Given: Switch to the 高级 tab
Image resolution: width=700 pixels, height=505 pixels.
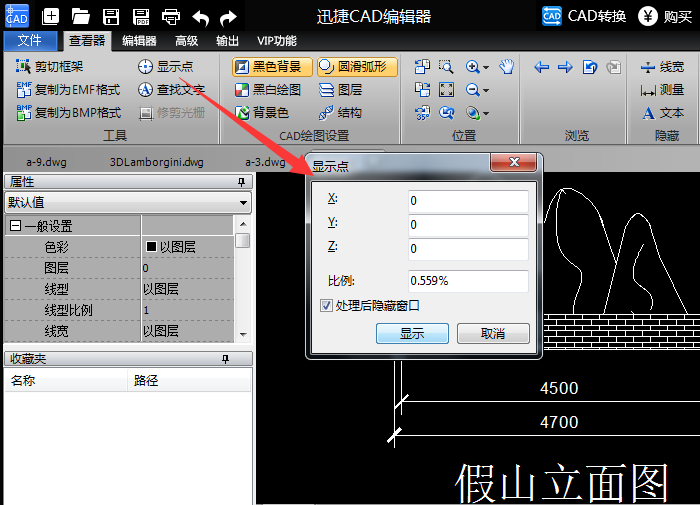Looking at the screenshot, I should 187,41.
